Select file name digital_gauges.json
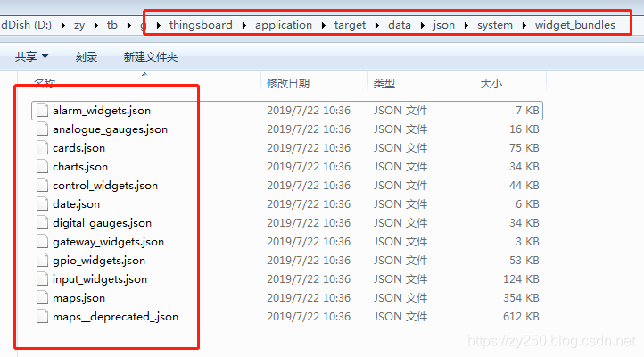Image resolution: width=644 pixels, height=357 pixels. 102,223
